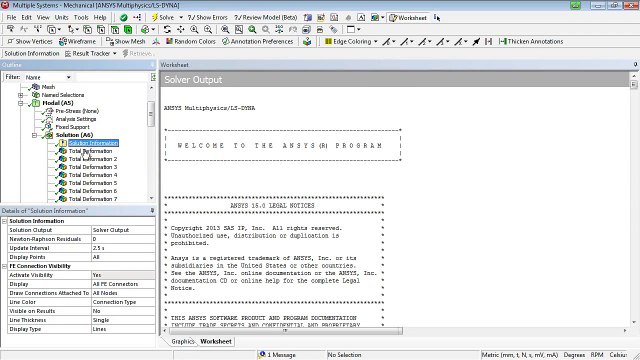The height and width of the screenshot is (360, 640).
Task: Click the Rotate view tool icon
Action: coord(167,29)
